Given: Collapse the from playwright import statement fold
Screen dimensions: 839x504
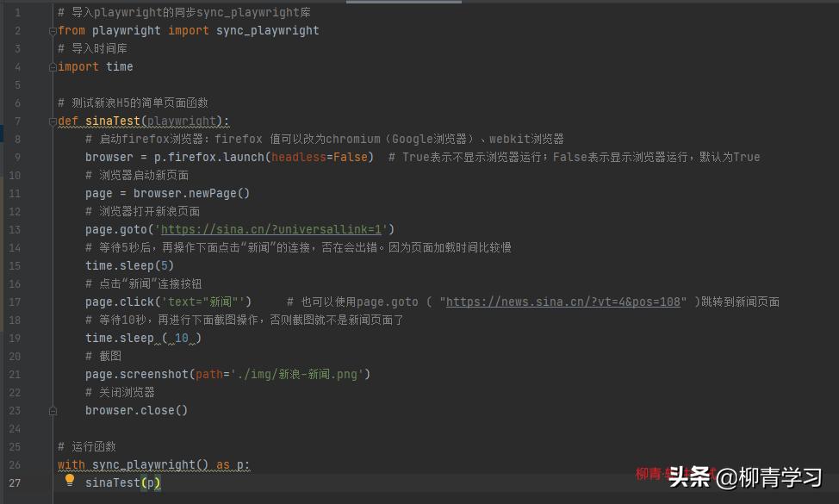Looking at the screenshot, I should pos(53,30).
